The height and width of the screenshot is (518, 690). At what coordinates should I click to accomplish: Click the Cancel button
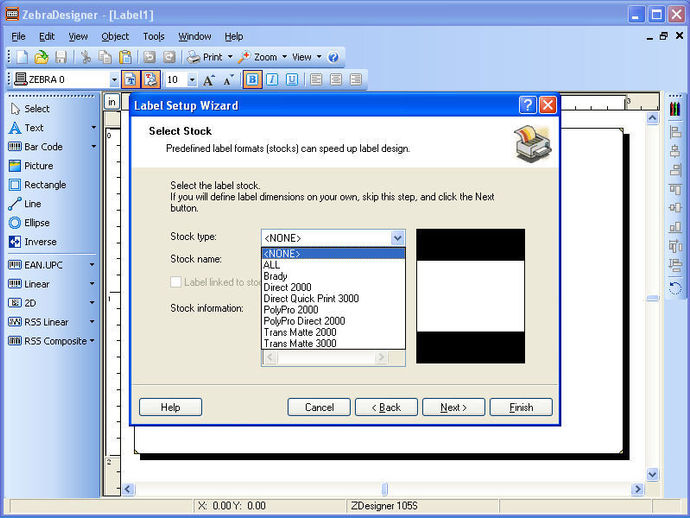pyautogui.click(x=319, y=407)
